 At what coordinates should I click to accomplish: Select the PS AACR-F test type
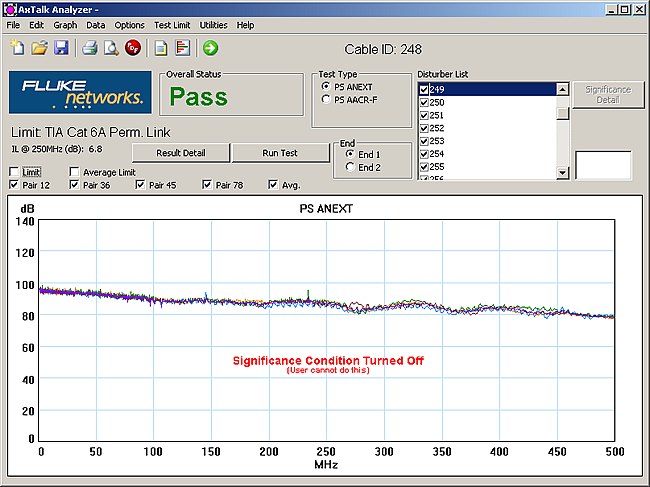[326, 98]
